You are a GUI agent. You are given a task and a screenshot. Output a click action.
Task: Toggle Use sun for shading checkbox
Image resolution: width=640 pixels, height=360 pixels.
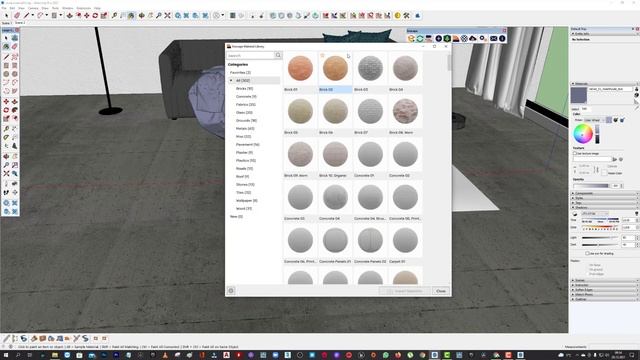click(587, 253)
